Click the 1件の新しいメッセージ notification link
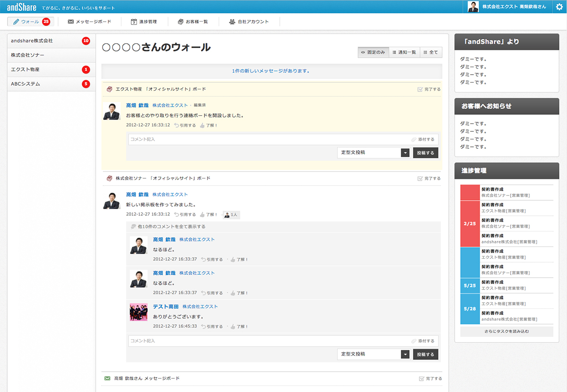This screenshot has height=392, width=567. [271, 71]
